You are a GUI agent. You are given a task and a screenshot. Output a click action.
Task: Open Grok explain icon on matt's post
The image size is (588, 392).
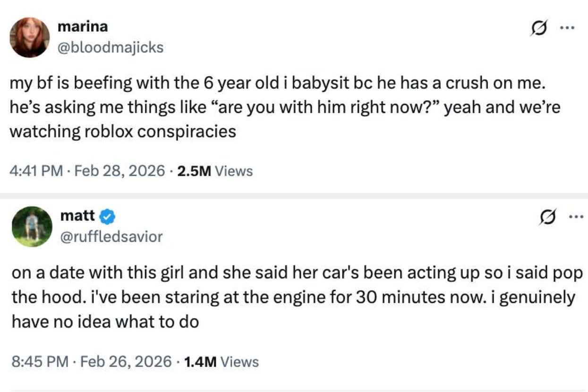click(547, 219)
